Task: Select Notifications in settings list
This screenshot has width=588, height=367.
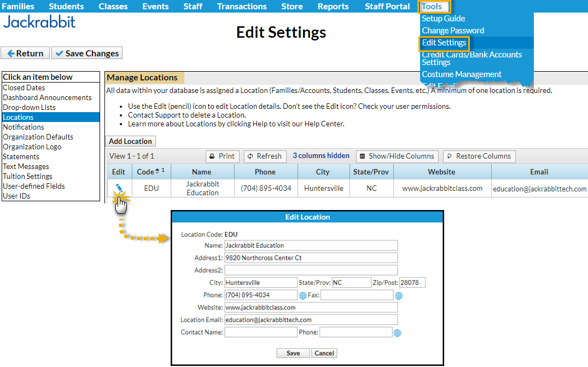Action: pos(51,127)
